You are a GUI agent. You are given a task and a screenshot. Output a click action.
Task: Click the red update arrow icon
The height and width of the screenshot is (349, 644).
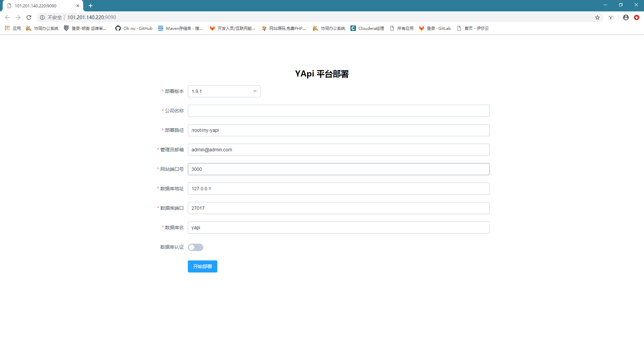pos(637,17)
